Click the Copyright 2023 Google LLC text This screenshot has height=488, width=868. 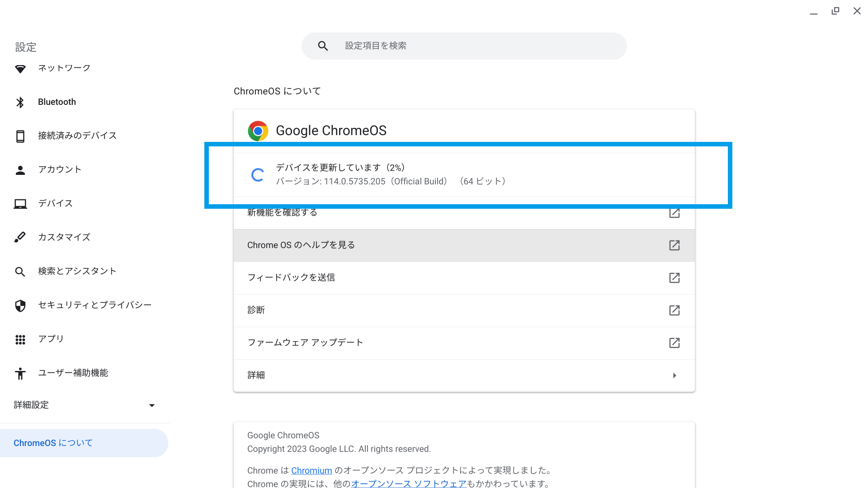pyautogui.click(x=339, y=449)
